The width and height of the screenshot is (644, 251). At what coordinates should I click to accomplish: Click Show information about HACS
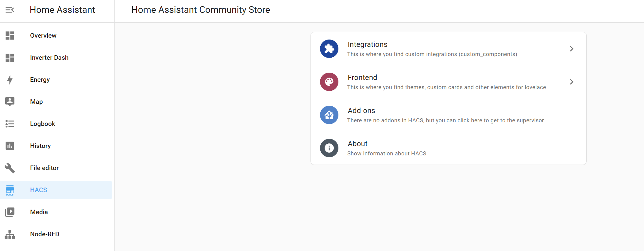click(387, 154)
